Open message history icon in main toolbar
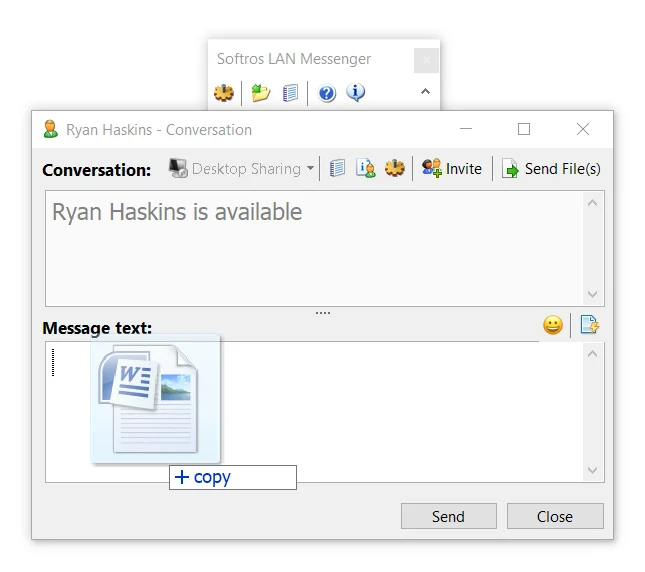This screenshot has height=572, width=645. 290,93
